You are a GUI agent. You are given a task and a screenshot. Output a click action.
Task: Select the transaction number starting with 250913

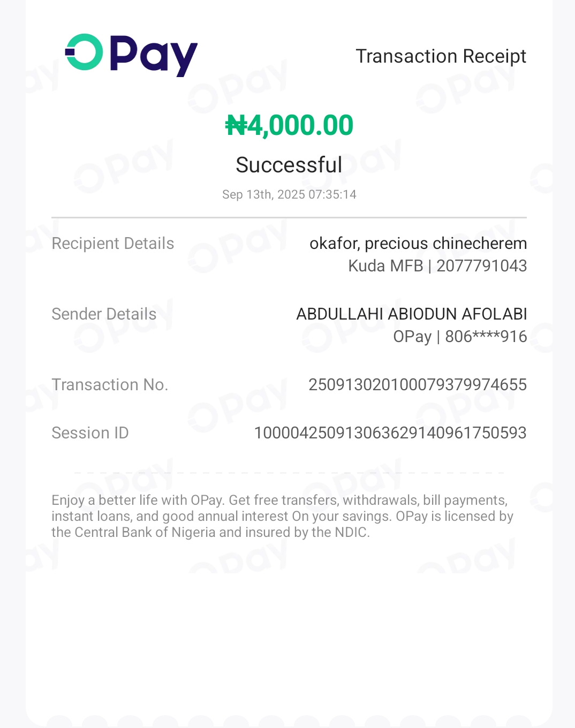(x=418, y=385)
